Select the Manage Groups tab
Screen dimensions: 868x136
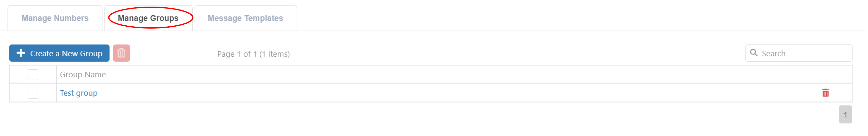point(148,18)
